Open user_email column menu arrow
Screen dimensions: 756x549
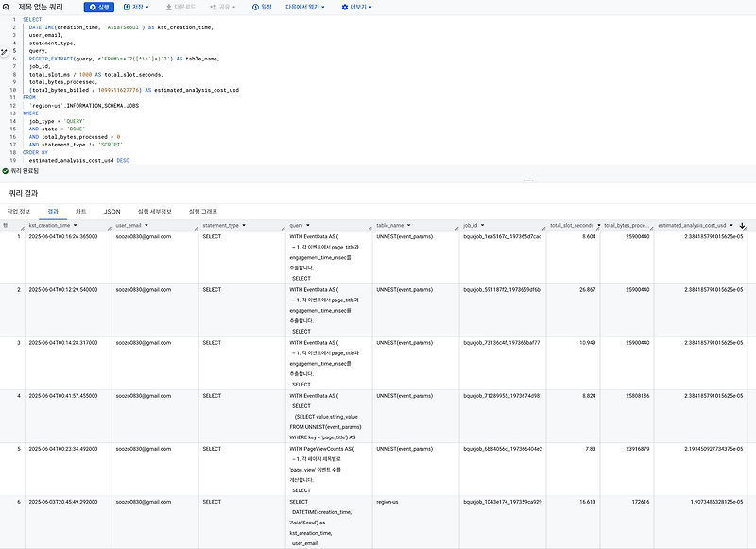coord(146,225)
